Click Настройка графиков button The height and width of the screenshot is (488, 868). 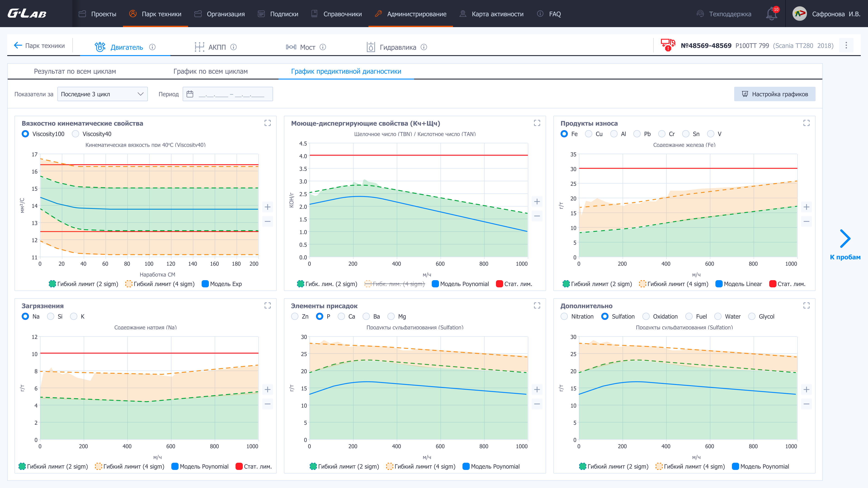[x=775, y=94]
